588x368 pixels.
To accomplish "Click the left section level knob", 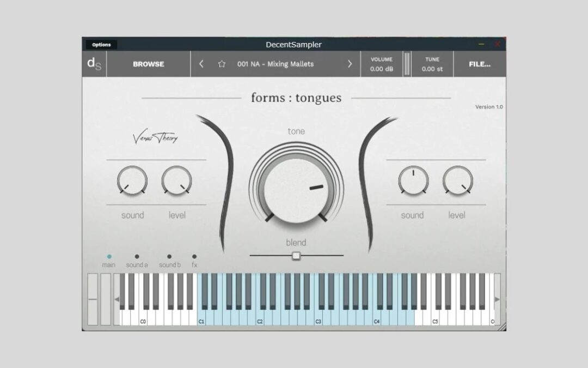I will coord(176,180).
